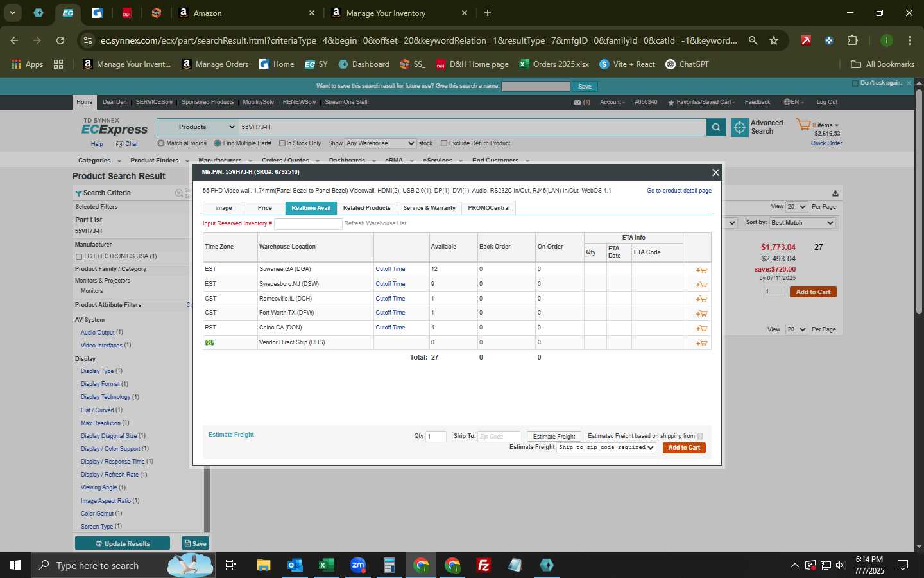Select Find Multiple Part# radio button
This screenshot has height=578, width=924.
218,143
